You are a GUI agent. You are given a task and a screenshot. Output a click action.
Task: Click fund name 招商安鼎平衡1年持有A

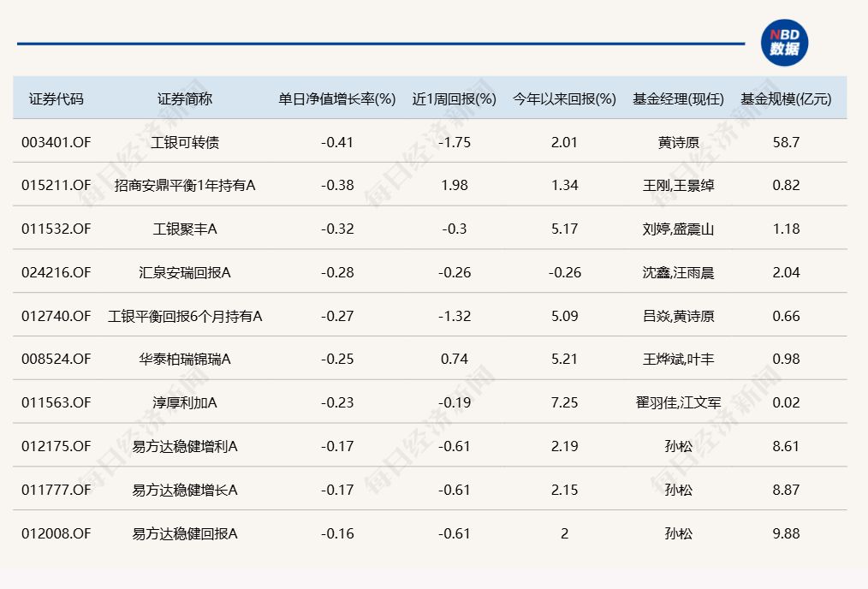pyautogui.click(x=185, y=186)
